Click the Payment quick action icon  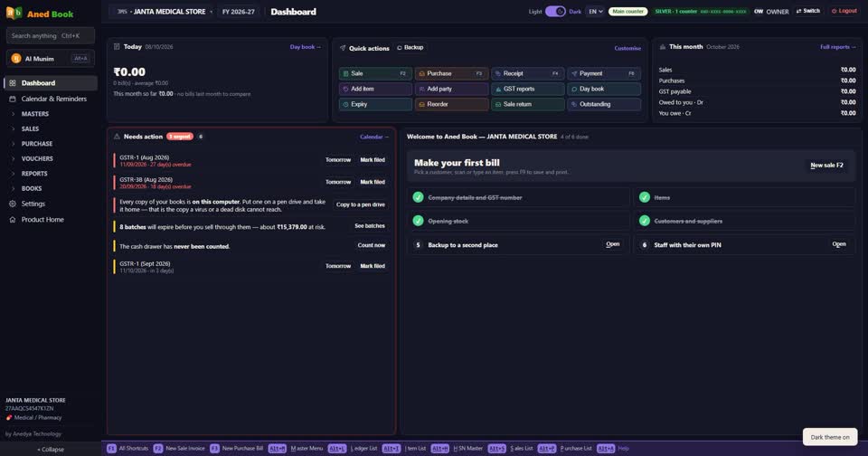[x=574, y=73]
